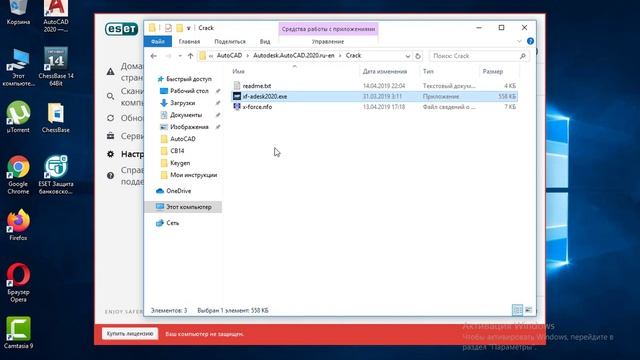
Task: Select the Tools briefcase icon in ESET sidebar
Action: [111, 136]
